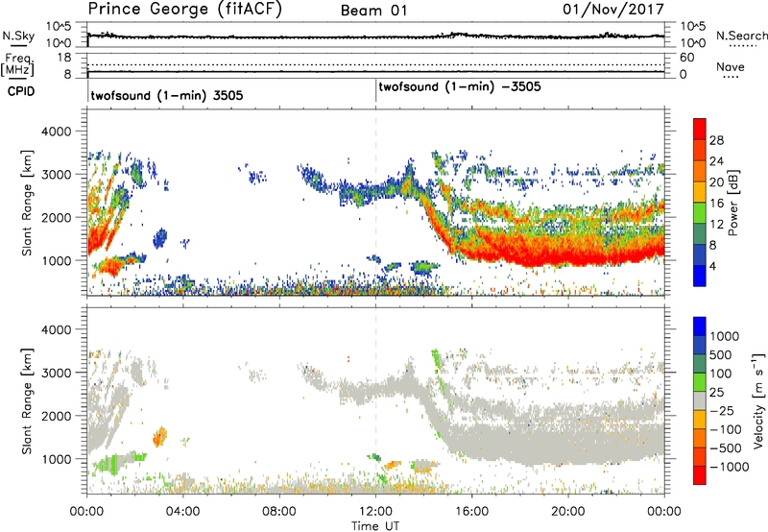Click the dashed 12:00 marker line in the velocity panel
This screenshot has width=768, height=532.
pos(375,399)
